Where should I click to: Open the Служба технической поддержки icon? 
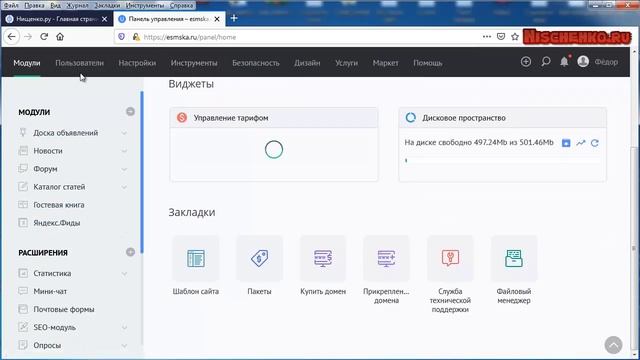point(450,258)
